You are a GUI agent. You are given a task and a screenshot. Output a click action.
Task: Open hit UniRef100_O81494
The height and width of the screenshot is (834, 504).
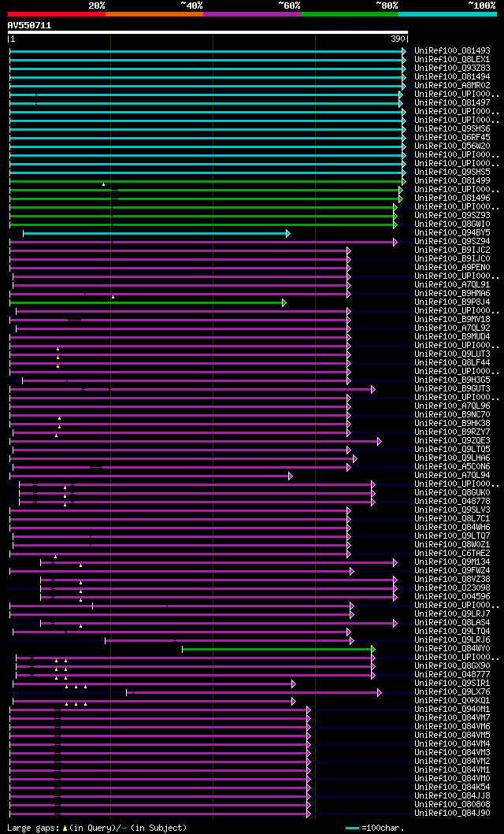[453, 76]
